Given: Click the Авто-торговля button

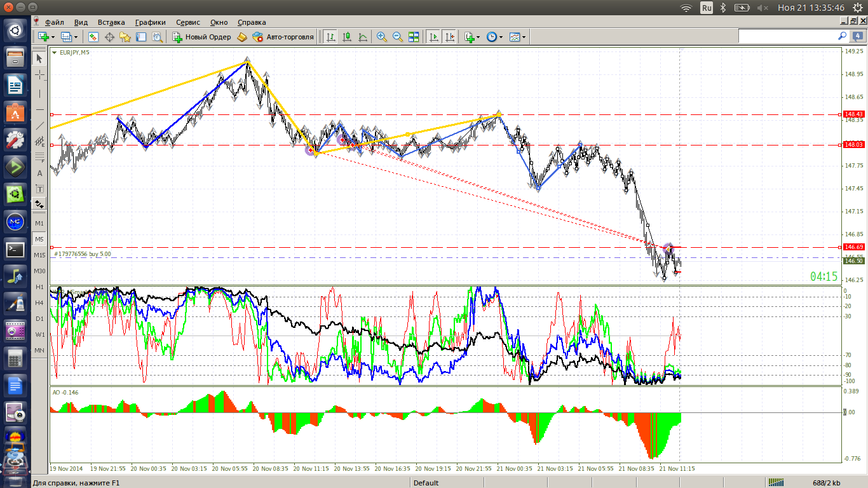Looking at the screenshot, I should pyautogui.click(x=283, y=37).
